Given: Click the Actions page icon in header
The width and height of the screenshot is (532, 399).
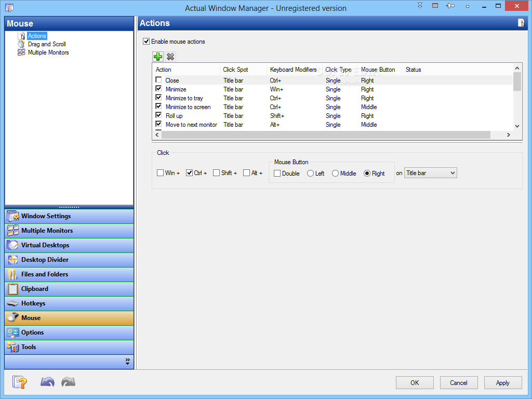Looking at the screenshot, I should pos(521,23).
